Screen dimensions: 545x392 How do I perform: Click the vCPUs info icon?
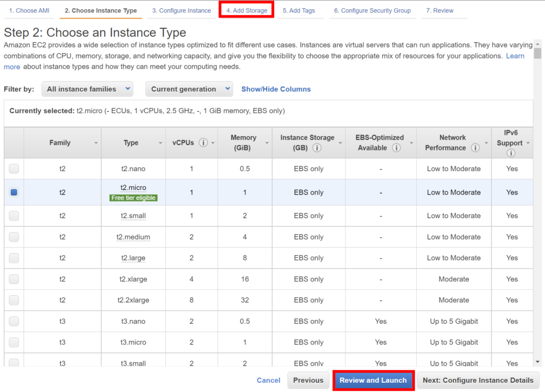pyautogui.click(x=203, y=143)
